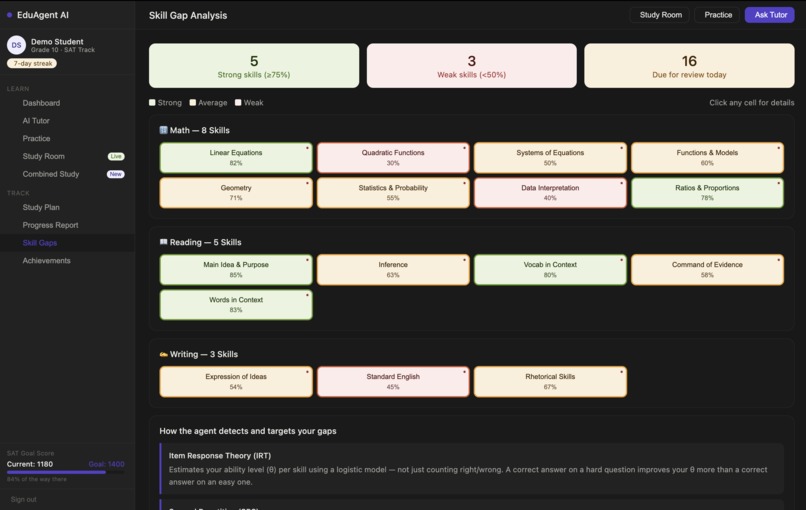The width and height of the screenshot is (806, 510).
Task: Click 'How the agent detects and targets' heading
Action: (248, 431)
